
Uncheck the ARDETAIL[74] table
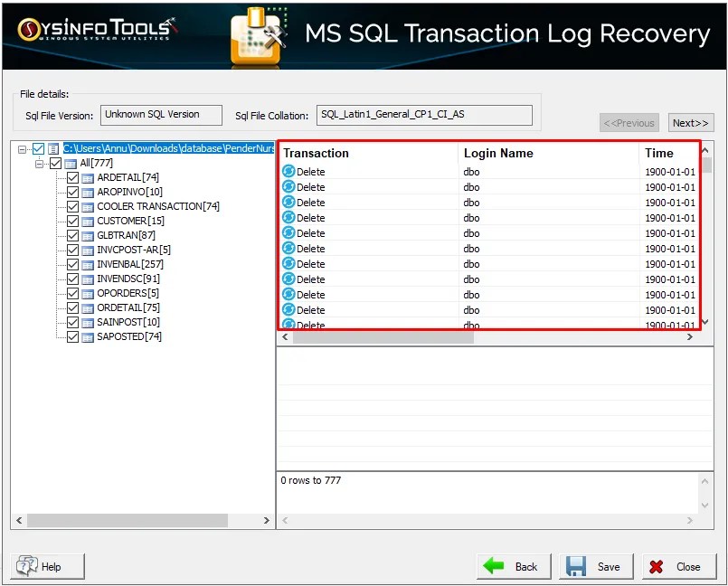pyautogui.click(x=72, y=177)
